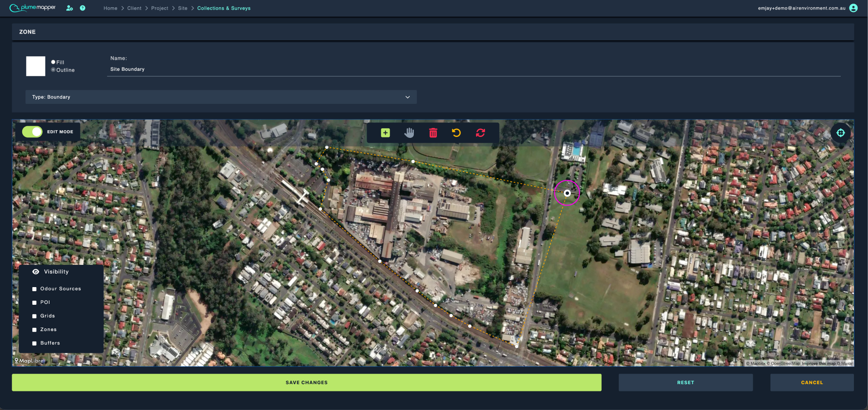Click the Name input field

(x=474, y=69)
